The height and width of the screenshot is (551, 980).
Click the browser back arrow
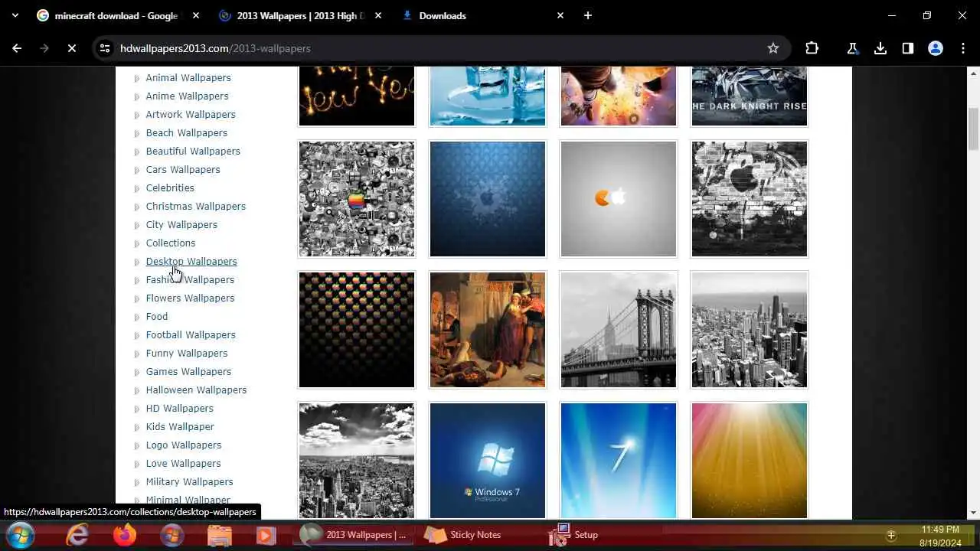point(17,48)
